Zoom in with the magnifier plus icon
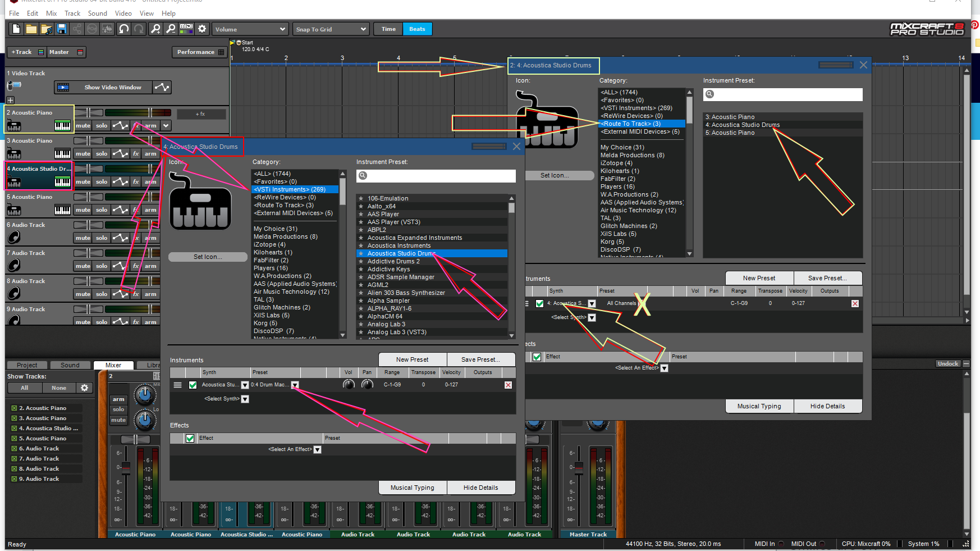The image size is (980, 551). 156,29
